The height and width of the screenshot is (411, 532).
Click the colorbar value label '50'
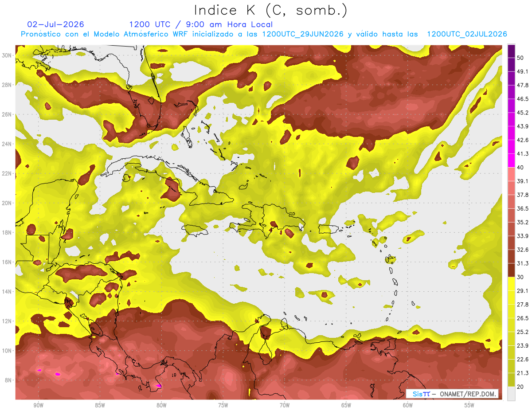click(520, 58)
